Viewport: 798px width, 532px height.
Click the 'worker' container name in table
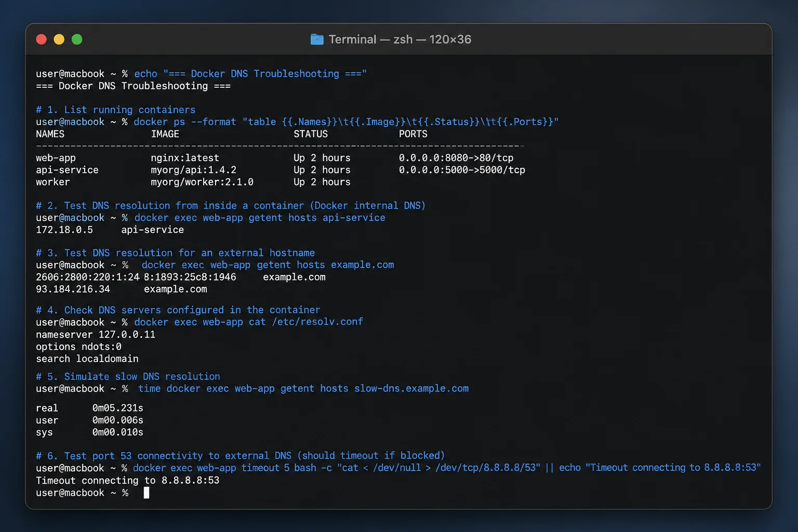pyautogui.click(x=52, y=182)
